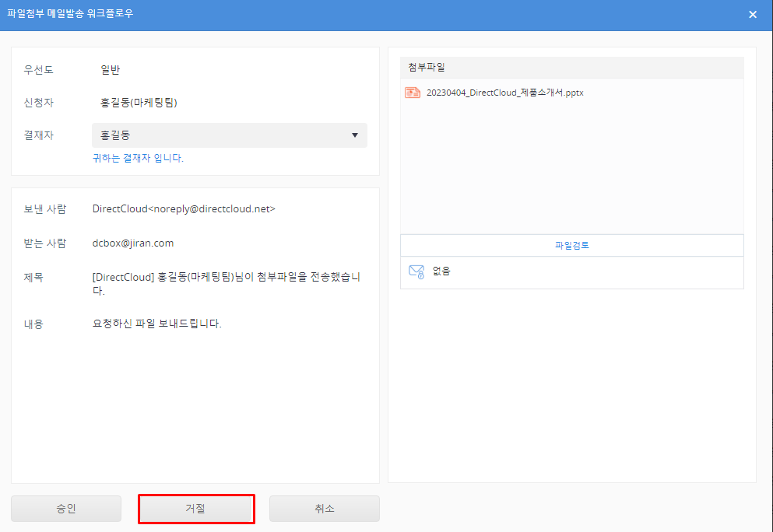This screenshot has width=773, height=532.
Task: Click the priority value 일반
Action: [x=110, y=70]
